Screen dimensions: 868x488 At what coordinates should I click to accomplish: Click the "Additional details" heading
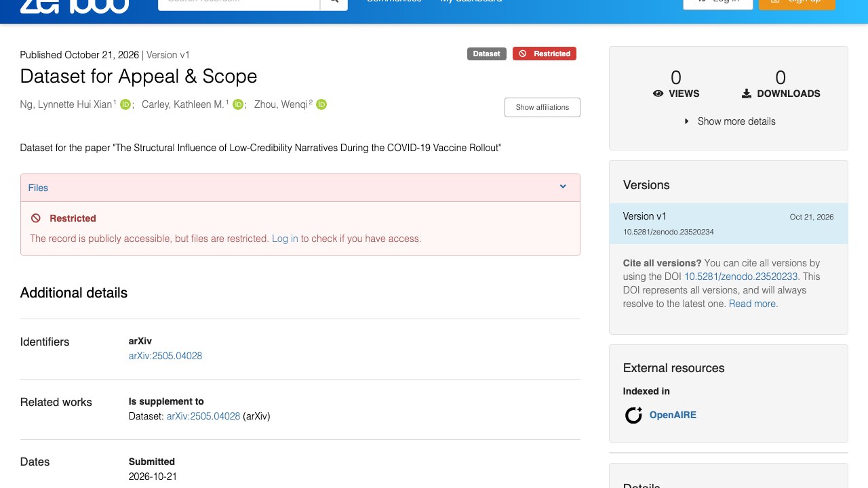coord(74,293)
